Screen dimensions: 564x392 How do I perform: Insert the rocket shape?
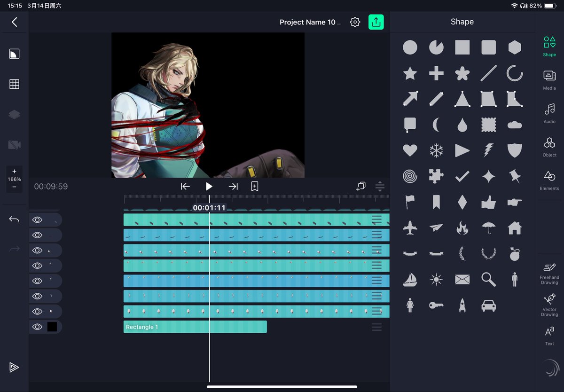coord(462,306)
